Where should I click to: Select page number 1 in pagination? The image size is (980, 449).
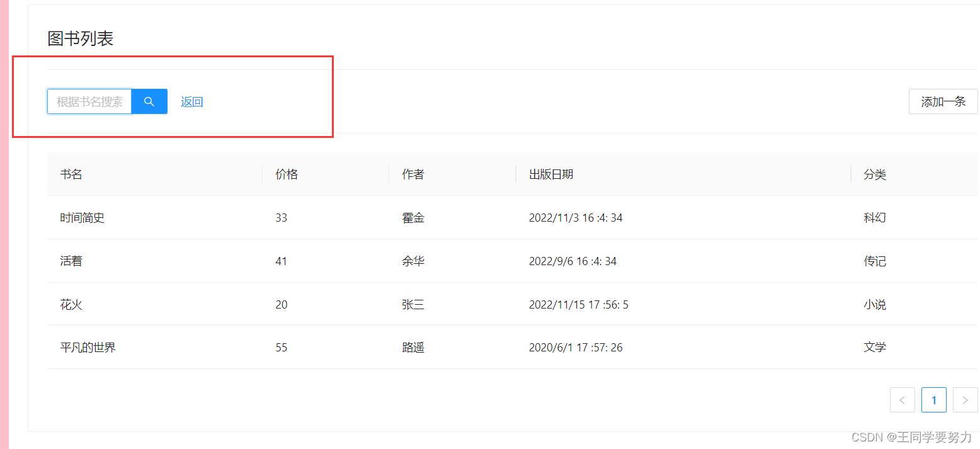point(933,400)
